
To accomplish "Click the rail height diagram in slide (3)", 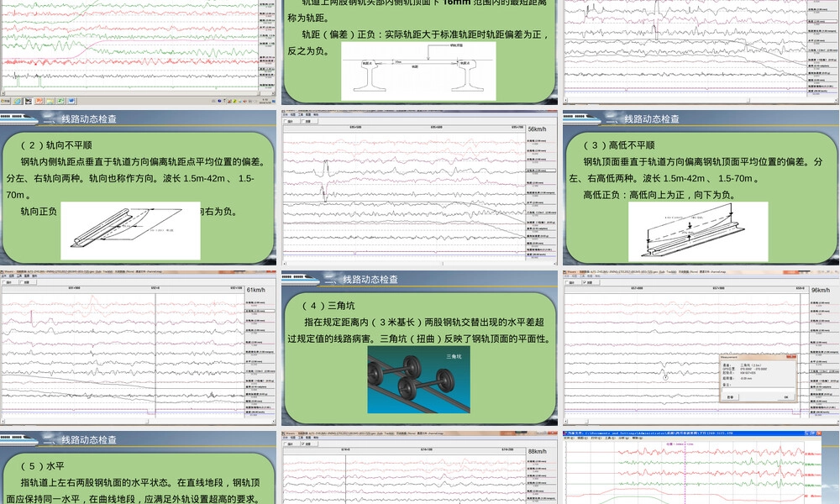I will coord(698,232).
